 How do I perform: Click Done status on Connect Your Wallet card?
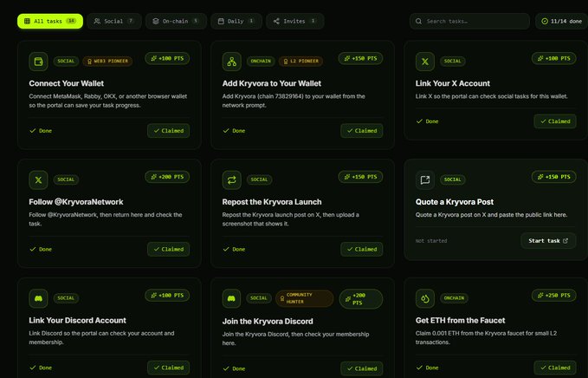[41, 131]
